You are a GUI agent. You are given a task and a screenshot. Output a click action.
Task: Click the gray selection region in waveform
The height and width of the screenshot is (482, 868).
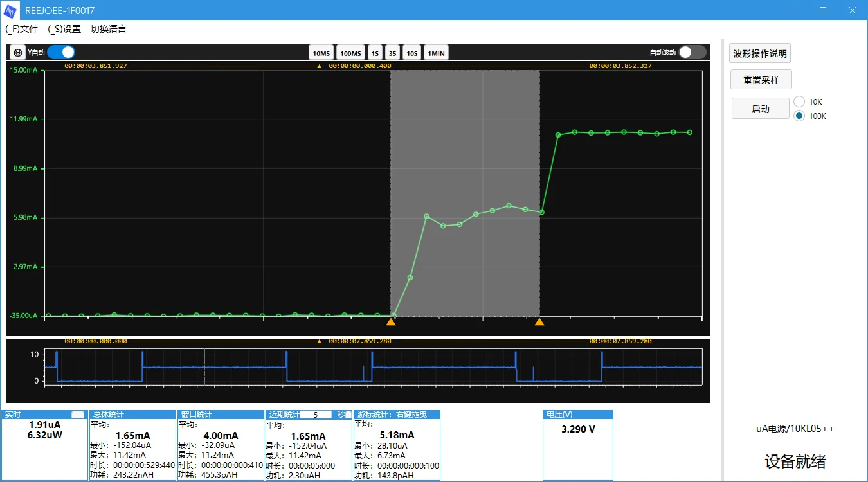(x=465, y=193)
